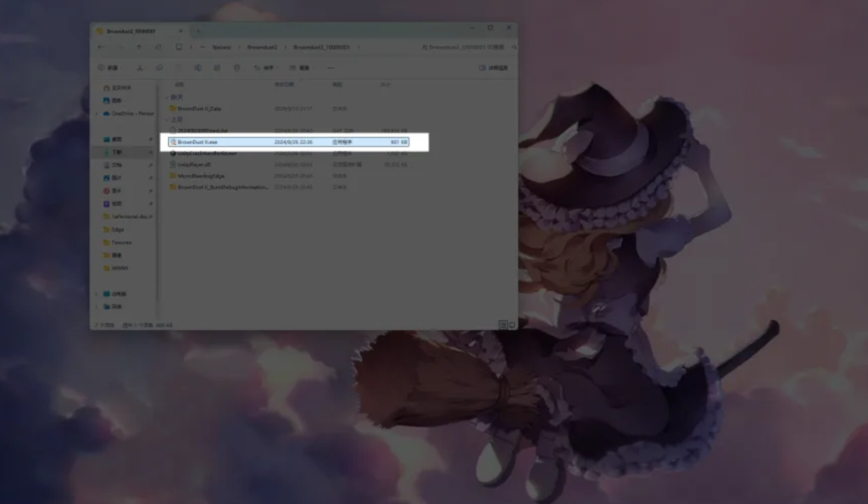Refresh the current folder view
This screenshot has height=504, width=868.
point(159,48)
